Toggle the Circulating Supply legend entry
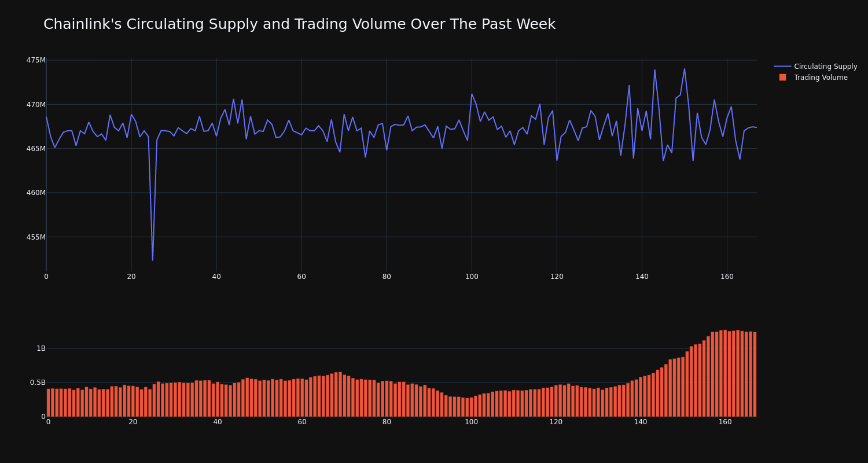The width and height of the screenshot is (868, 463). (x=815, y=67)
